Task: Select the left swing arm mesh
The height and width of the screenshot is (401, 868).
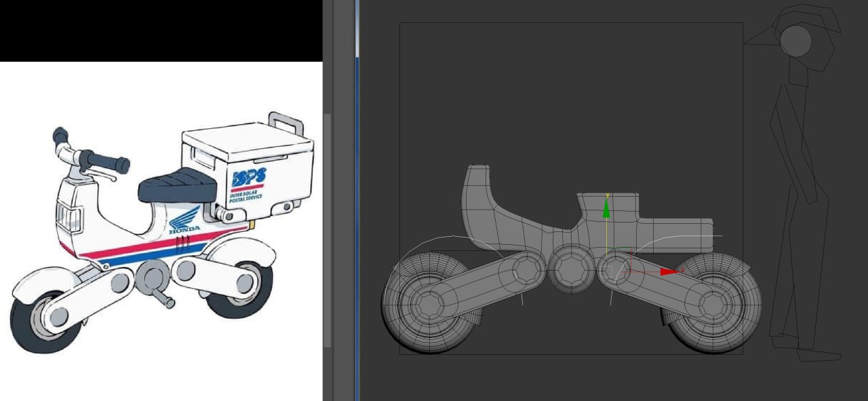Action: (x=478, y=287)
